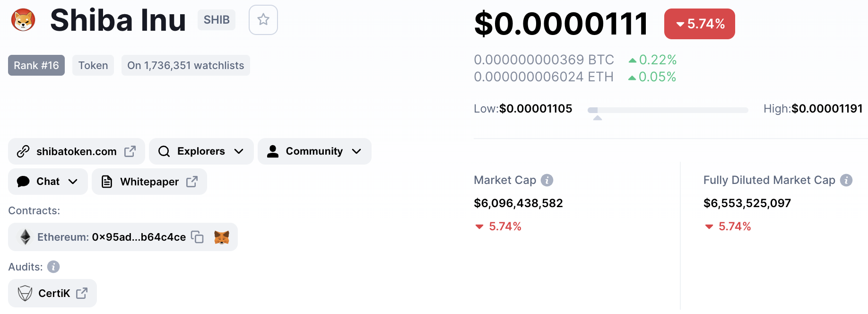Viewport: 868px width, 314px height.
Task: Expand the Explorers dropdown
Action: [201, 151]
